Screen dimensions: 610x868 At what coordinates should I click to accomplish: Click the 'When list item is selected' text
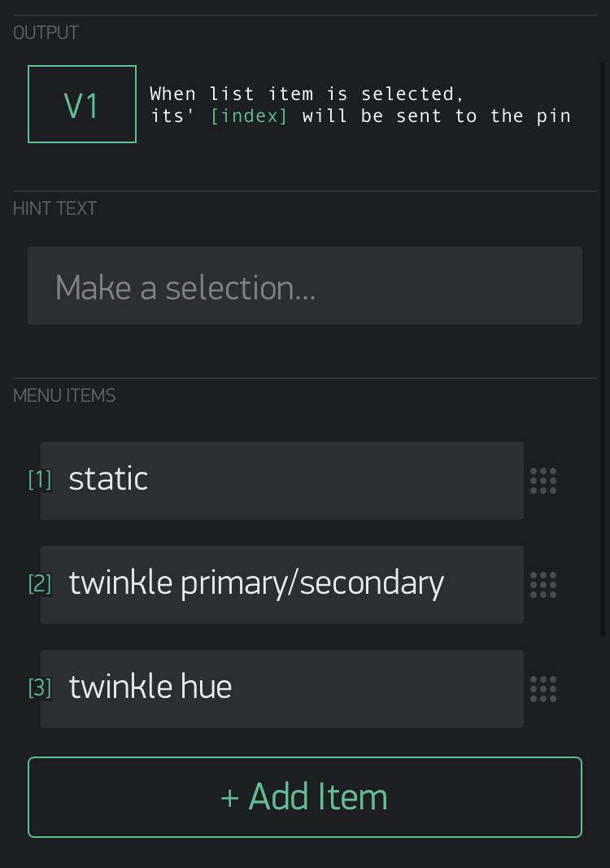click(x=307, y=94)
